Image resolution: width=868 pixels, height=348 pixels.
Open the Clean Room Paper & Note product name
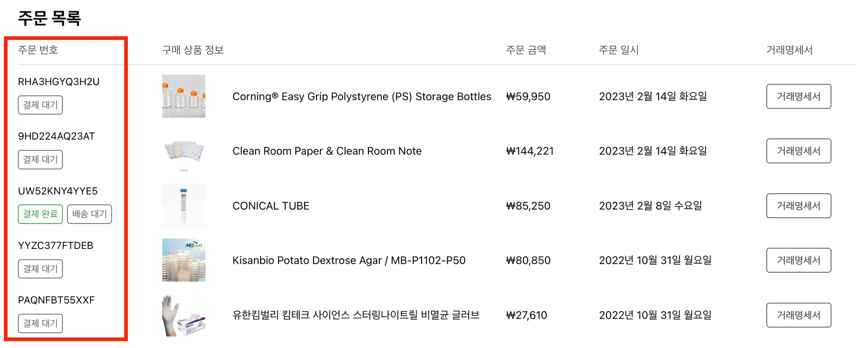[x=327, y=151]
